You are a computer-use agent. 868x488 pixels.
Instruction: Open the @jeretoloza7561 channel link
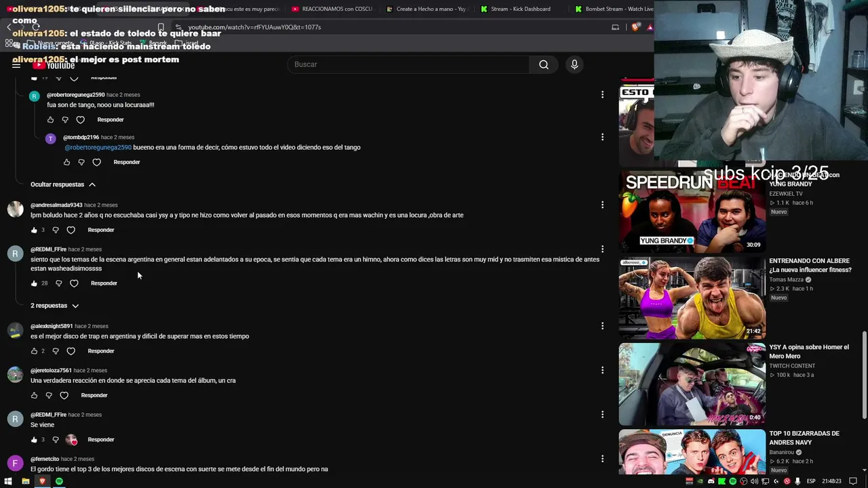tap(51, 371)
